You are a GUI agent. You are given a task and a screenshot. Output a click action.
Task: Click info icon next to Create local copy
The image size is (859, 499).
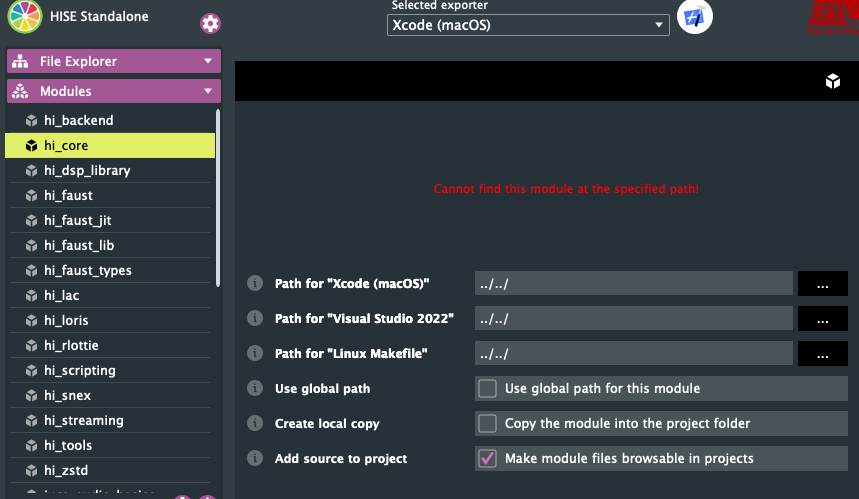[254, 423]
